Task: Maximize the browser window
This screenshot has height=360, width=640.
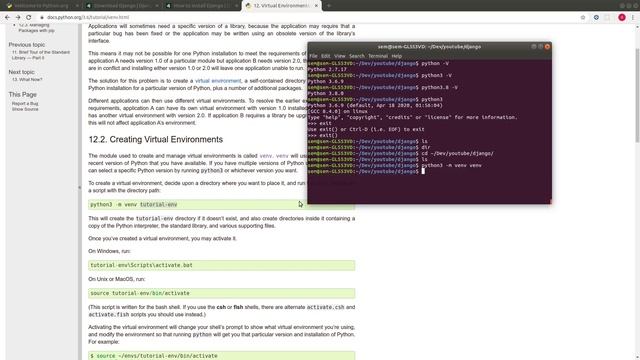Action: (629, 6)
